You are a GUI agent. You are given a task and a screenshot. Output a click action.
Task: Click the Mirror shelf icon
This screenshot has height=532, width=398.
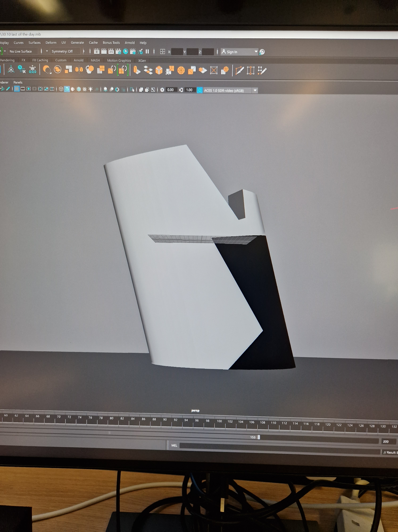[79, 70]
